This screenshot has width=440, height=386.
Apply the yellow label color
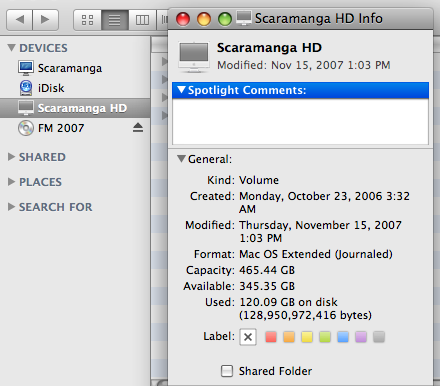[x=307, y=337]
